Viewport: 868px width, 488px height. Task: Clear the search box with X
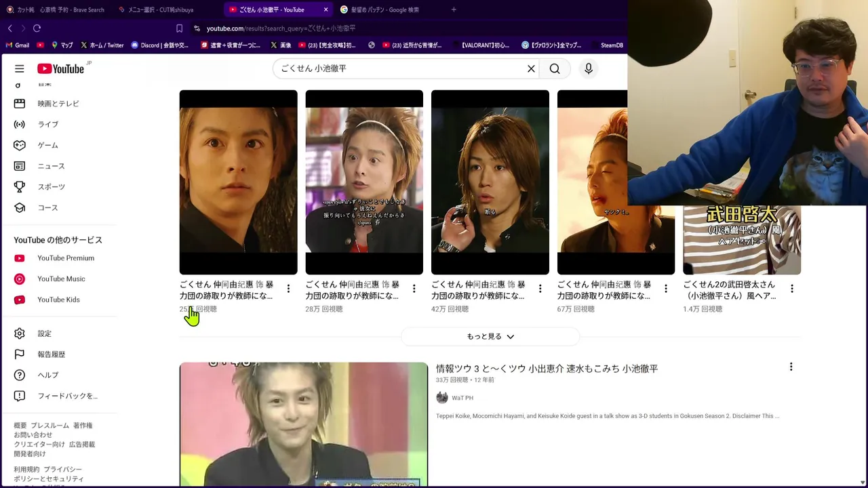coord(531,68)
